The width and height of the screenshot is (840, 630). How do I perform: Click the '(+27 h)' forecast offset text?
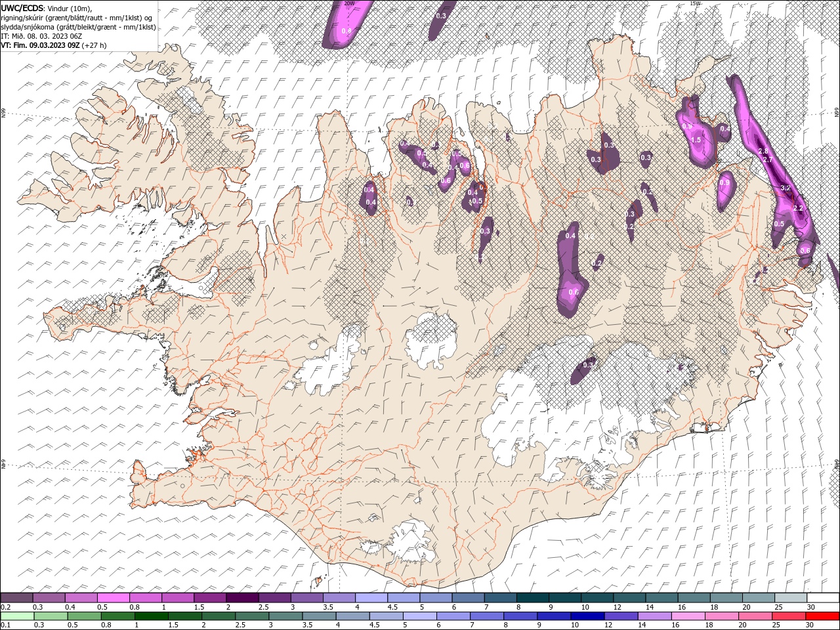(94, 45)
